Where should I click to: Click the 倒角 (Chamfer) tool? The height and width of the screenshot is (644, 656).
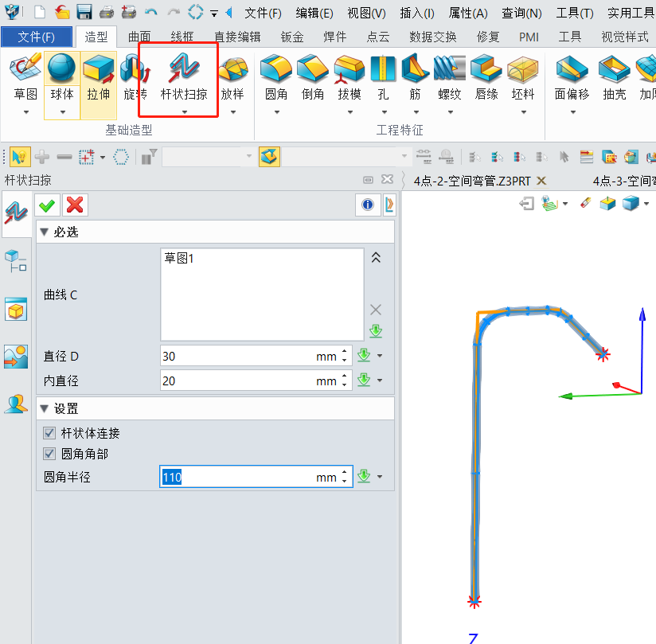(x=313, y=78)
